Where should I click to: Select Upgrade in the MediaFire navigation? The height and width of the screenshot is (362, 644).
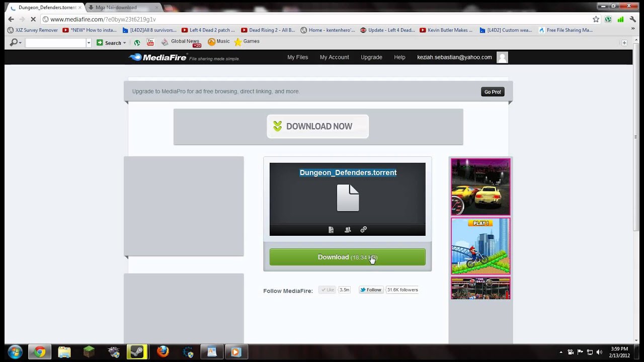click(x=371, y=57)
